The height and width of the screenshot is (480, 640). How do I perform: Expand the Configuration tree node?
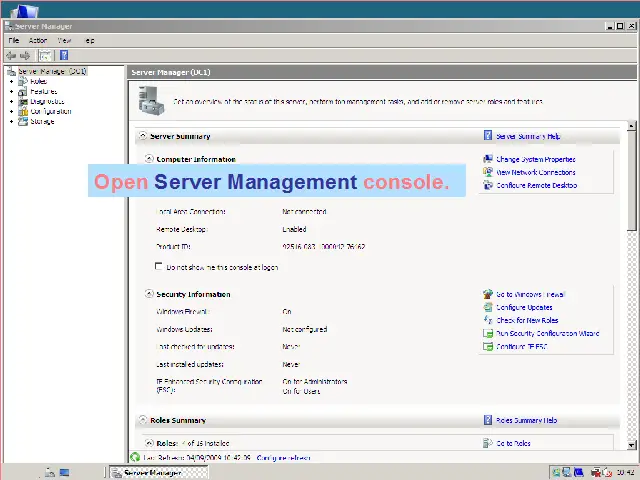click(x=11, y=111)
